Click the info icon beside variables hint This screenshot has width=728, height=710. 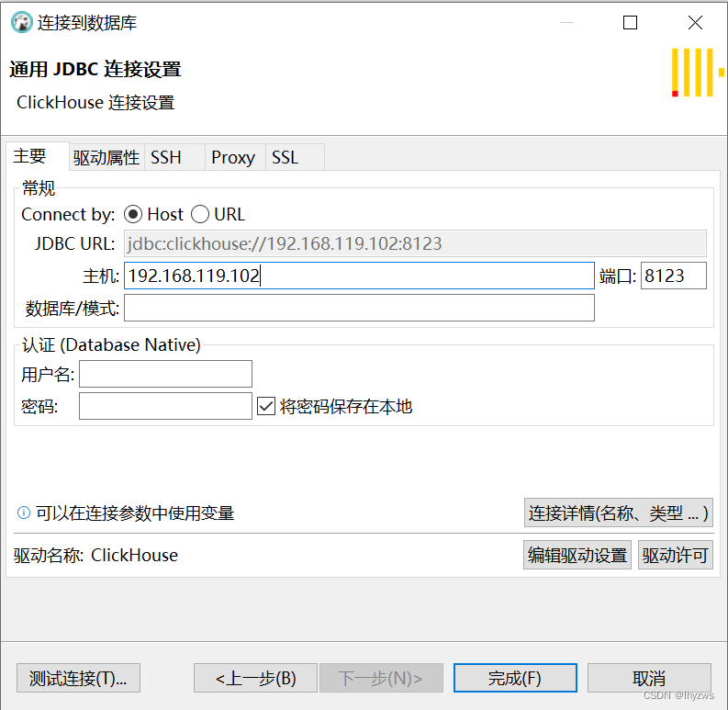pos(24,513)
